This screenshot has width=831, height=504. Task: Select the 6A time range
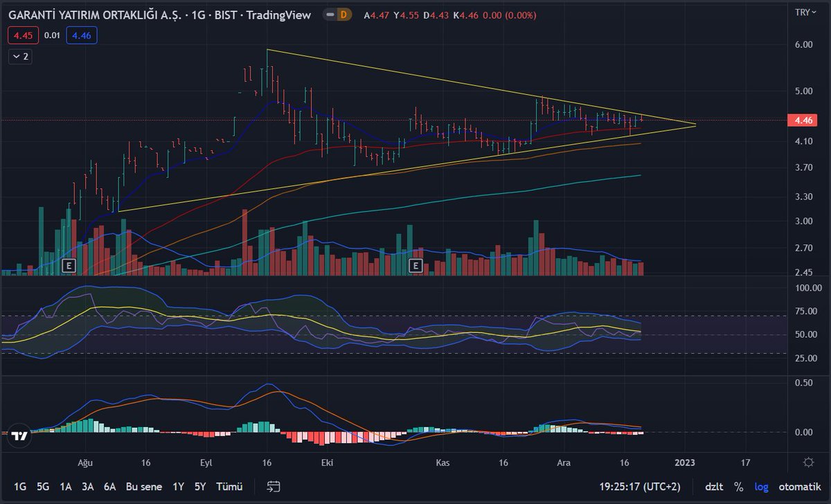109,487
